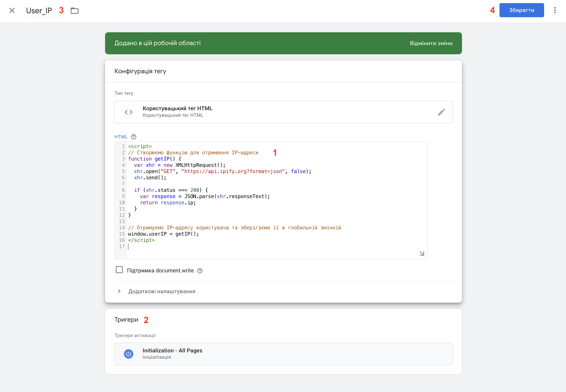Click Відмінити зміни link in green banner
566x392 pixels.
click(431, 43)
